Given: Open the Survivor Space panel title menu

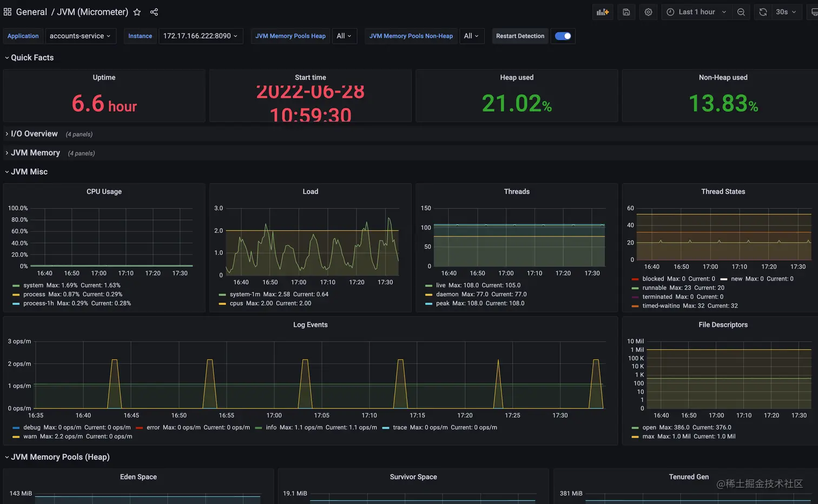Looking at the screenshot, I should point(413,477).
